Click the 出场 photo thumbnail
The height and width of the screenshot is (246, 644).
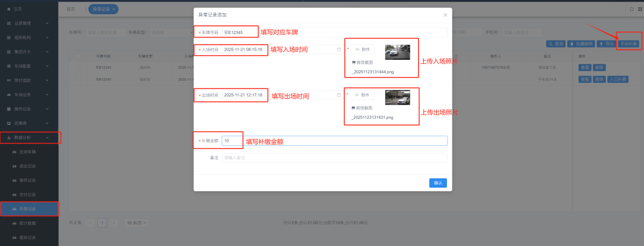[398, 97]
